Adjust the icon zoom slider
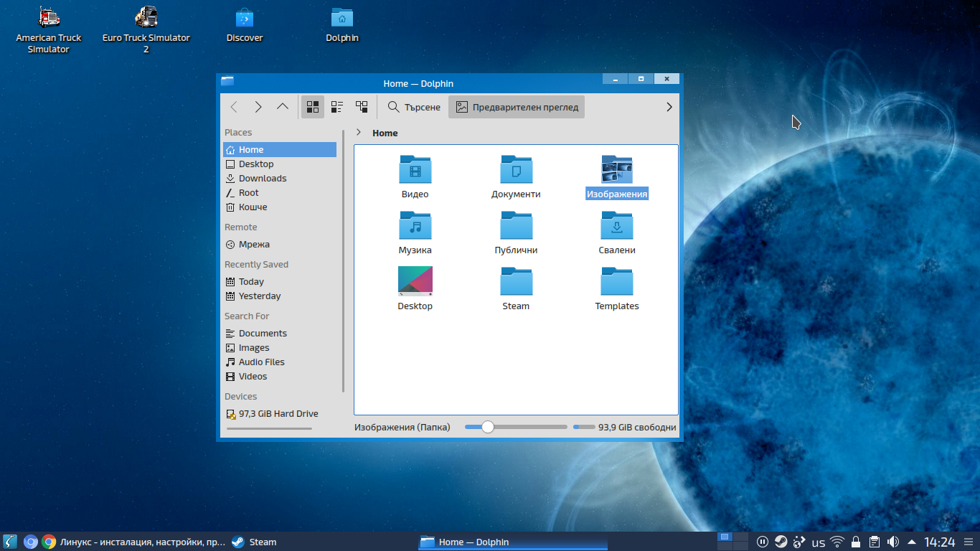The width and height of the screenshot is (980, 551). pos(488,427)
